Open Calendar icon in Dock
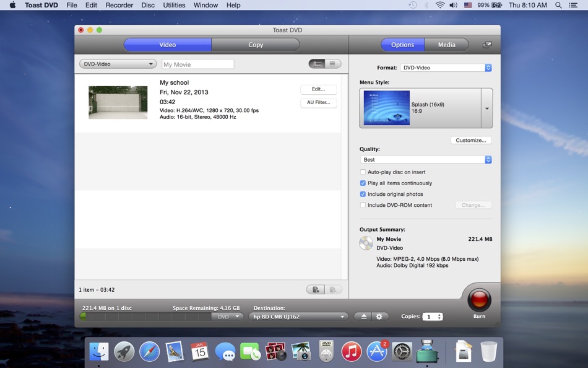 [199, 351]
